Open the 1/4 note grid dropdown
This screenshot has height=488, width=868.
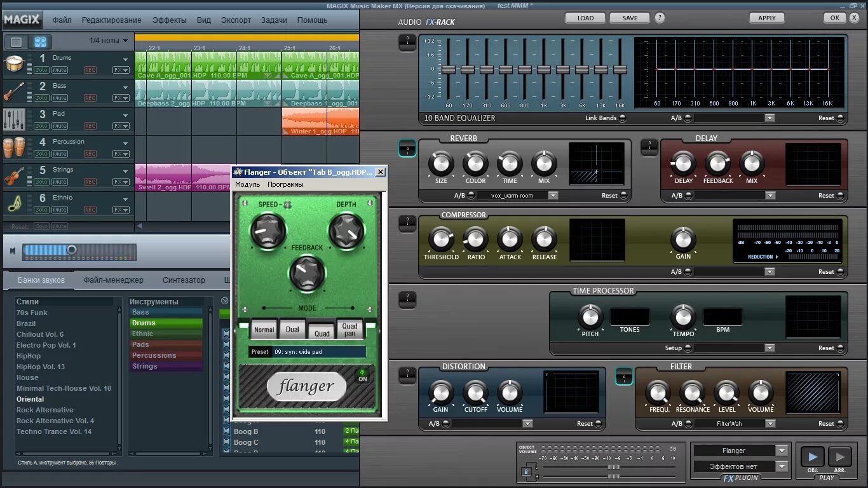[x=125, y=41]
